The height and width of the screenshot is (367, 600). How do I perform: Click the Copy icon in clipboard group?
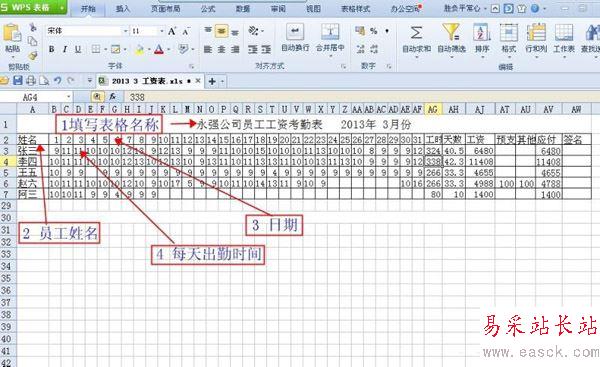33,41
